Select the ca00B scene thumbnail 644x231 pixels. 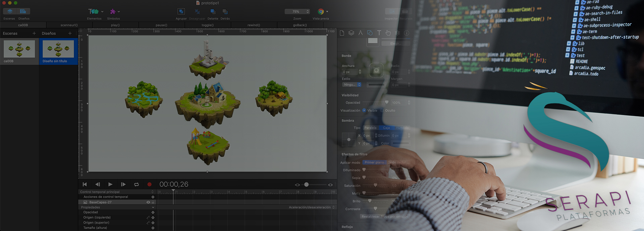[19, 49]
